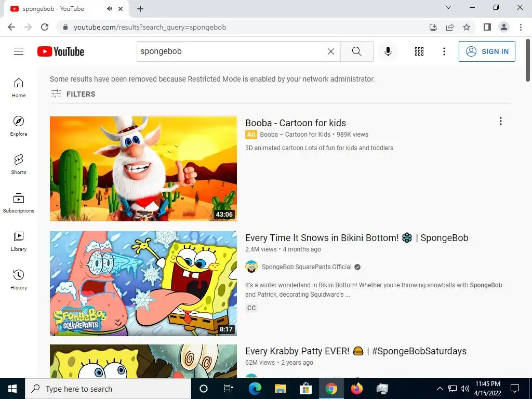This screenshot has width=532, height=399.
Task: Launch Microsoft Edge from taskbar
Action: click(x=255, y=389)
